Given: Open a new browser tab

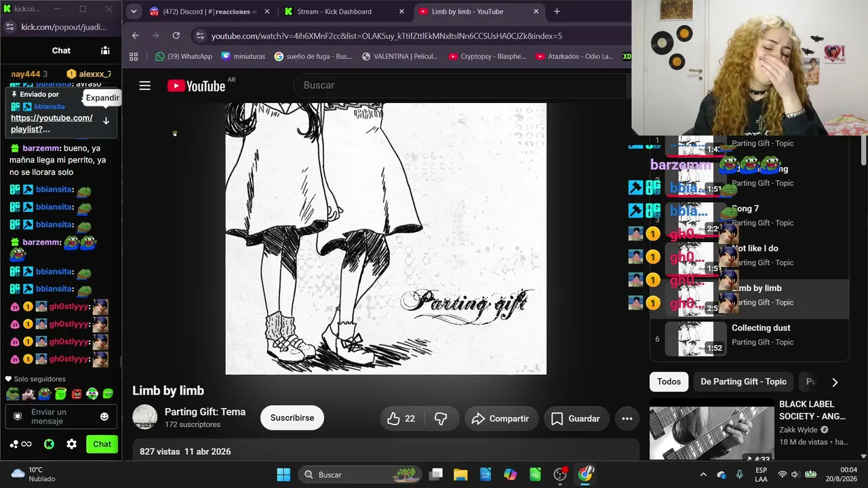Looking at the screenshot, I should pyautogui.click(x=557, y=12).
